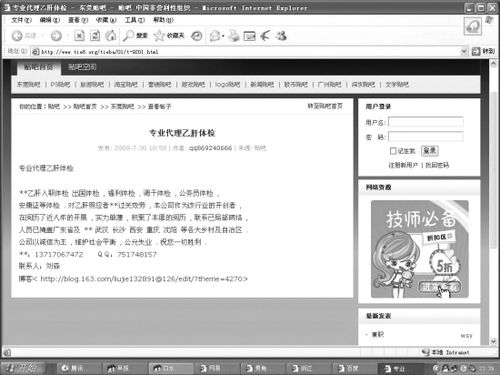
Task: Open the address bar dropdown arrow
Action: point(464,51)
